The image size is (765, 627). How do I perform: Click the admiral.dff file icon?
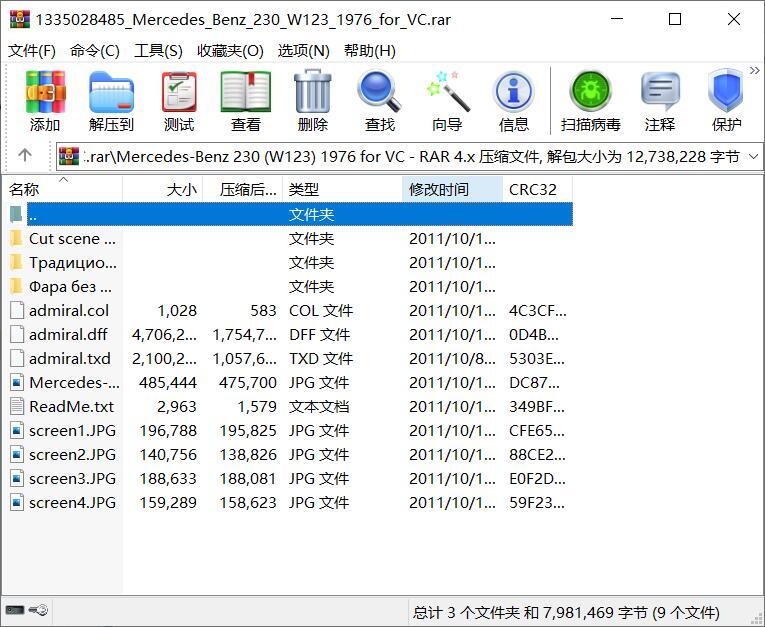point(17,334)
